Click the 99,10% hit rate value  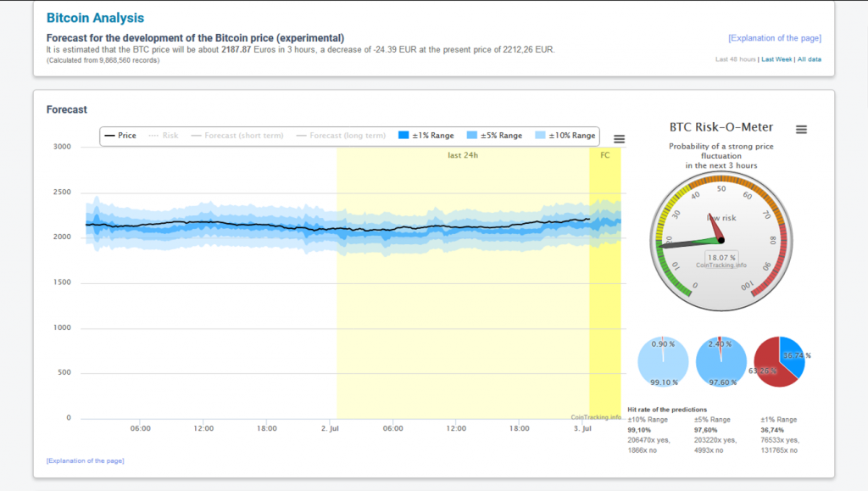click(639, 430)
